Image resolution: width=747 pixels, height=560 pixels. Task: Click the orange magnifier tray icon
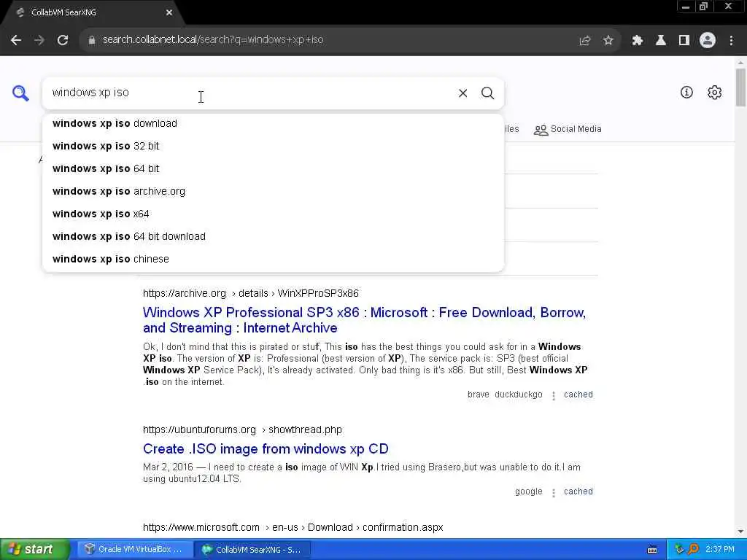point(693,550)
